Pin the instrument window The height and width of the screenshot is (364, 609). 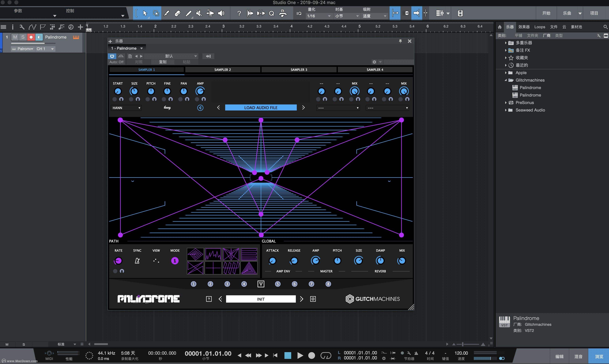400,41
